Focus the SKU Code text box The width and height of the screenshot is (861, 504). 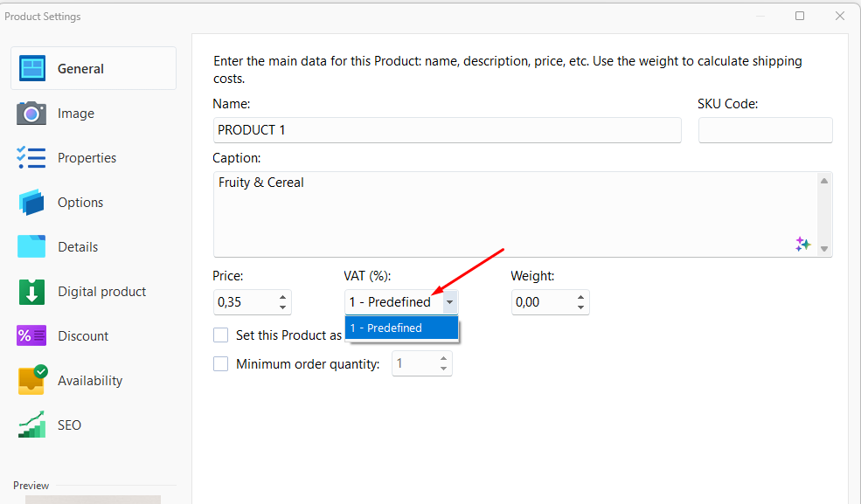click(x=766, y=130)
